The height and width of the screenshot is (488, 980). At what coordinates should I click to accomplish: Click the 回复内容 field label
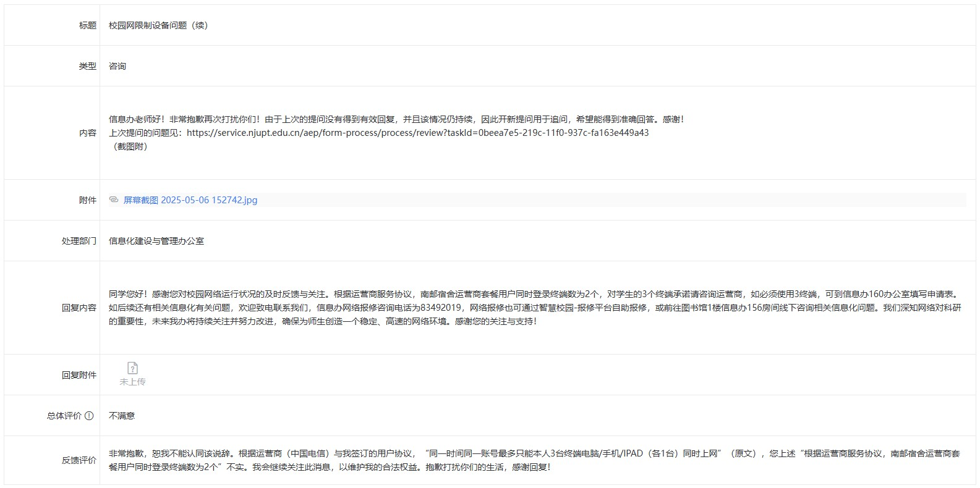(x=79, y=308)
